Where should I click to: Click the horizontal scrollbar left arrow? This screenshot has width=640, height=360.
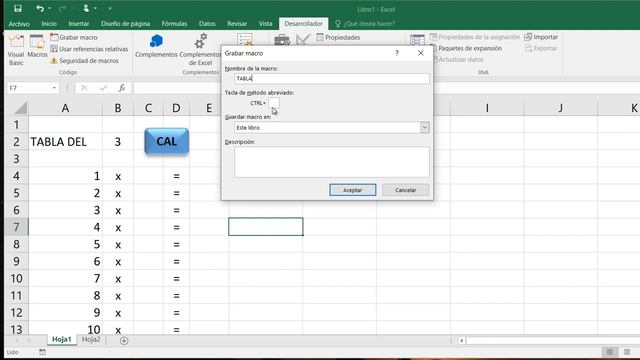pyautogui.click(x=461, y=340)
